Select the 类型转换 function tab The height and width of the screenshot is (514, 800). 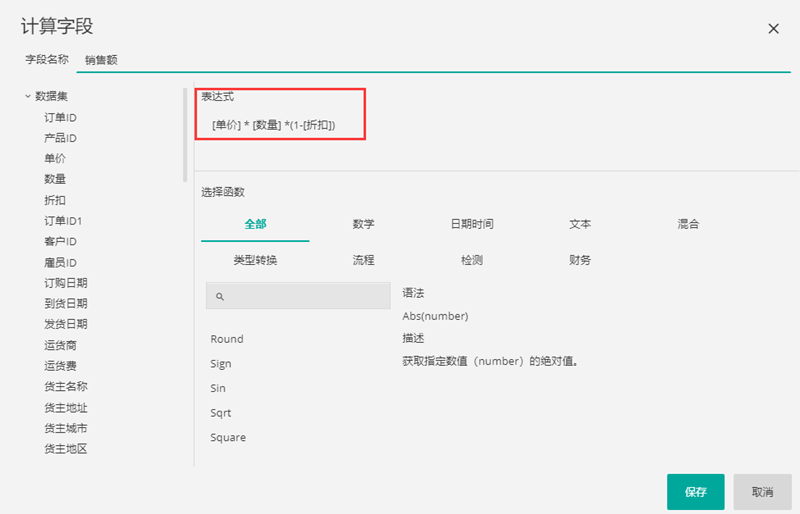tap(255, 260)
